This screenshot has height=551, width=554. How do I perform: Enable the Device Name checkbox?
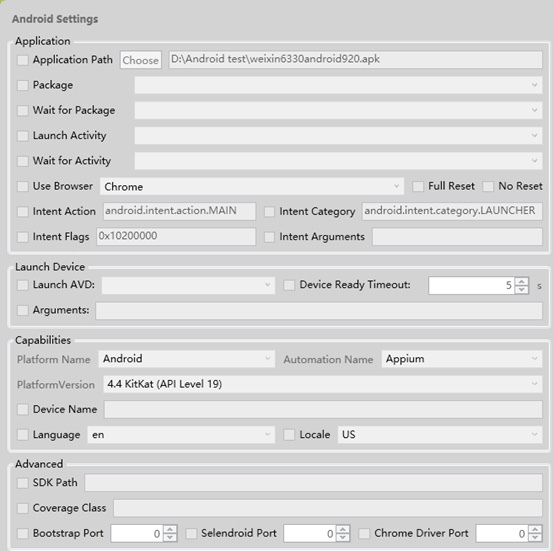[23, 410]
